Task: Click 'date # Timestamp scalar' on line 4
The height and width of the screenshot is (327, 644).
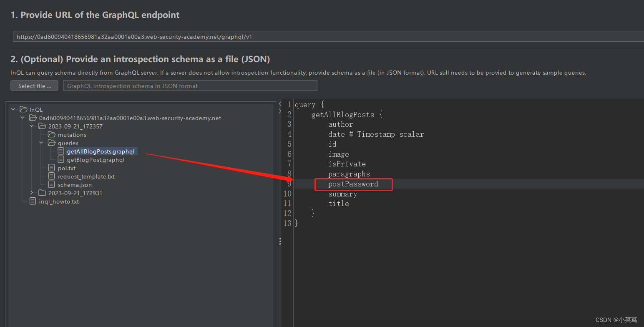Action: tap(376, 134)
